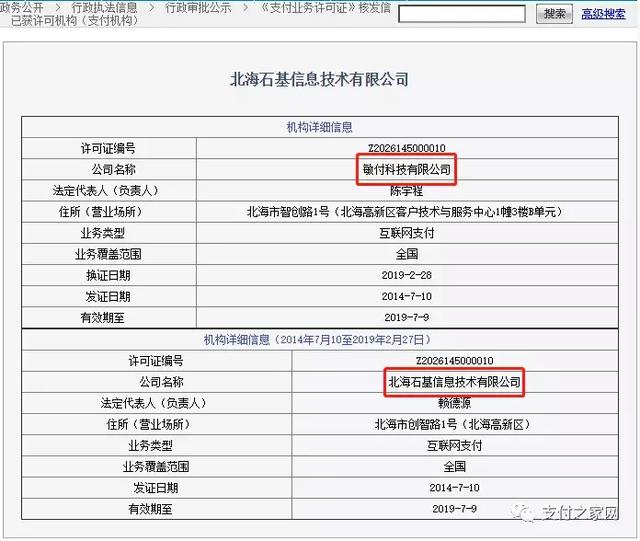Select 全国 in the first table
The width and height of the screenshot is (640, 541).
(407, 254)
